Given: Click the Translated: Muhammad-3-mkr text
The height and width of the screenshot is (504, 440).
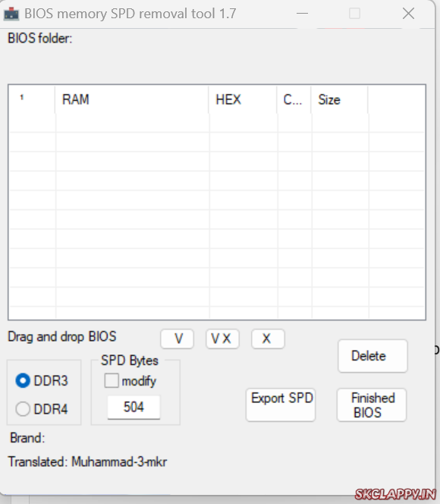Looking at the screenshot, I should tap(87, 461).
